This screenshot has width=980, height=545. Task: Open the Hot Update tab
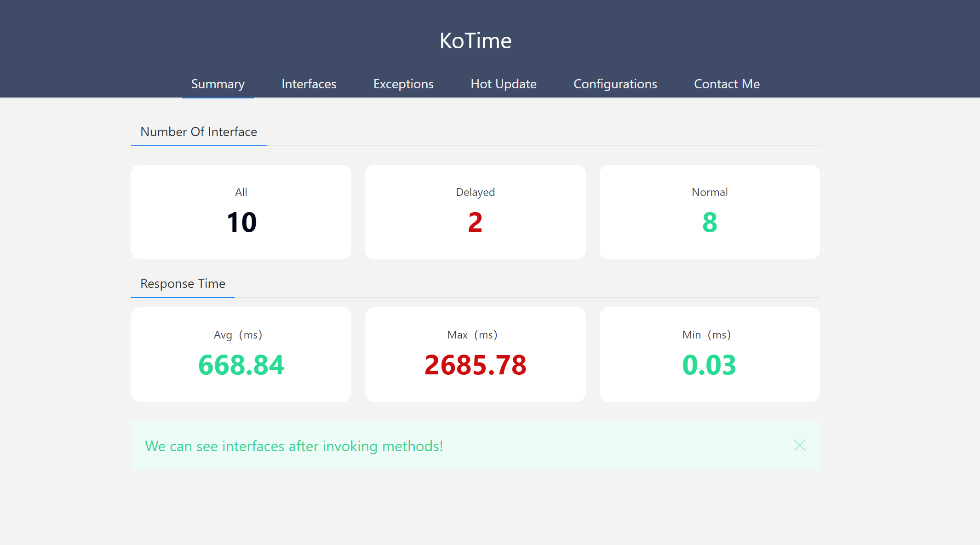point(503,84)
